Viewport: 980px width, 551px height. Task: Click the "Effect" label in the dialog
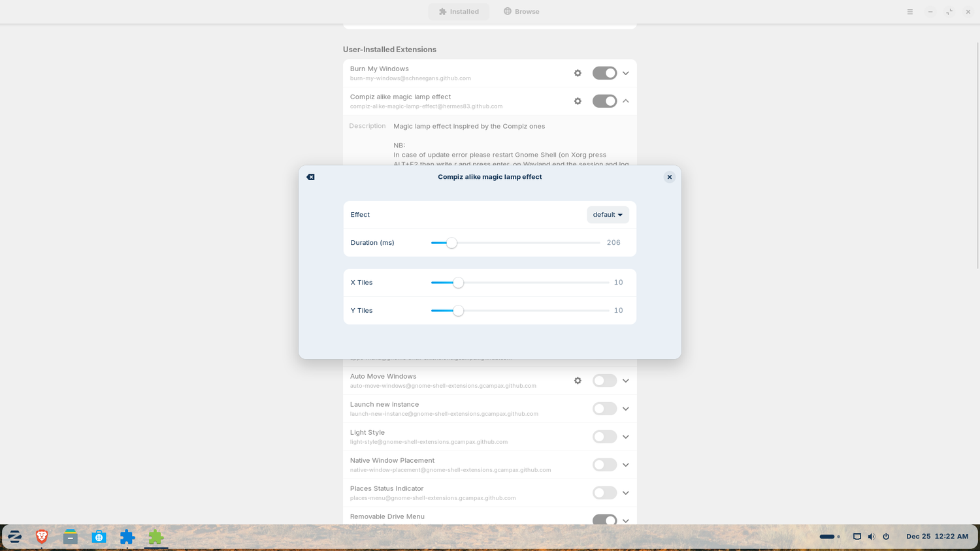[x=360, y=215]
